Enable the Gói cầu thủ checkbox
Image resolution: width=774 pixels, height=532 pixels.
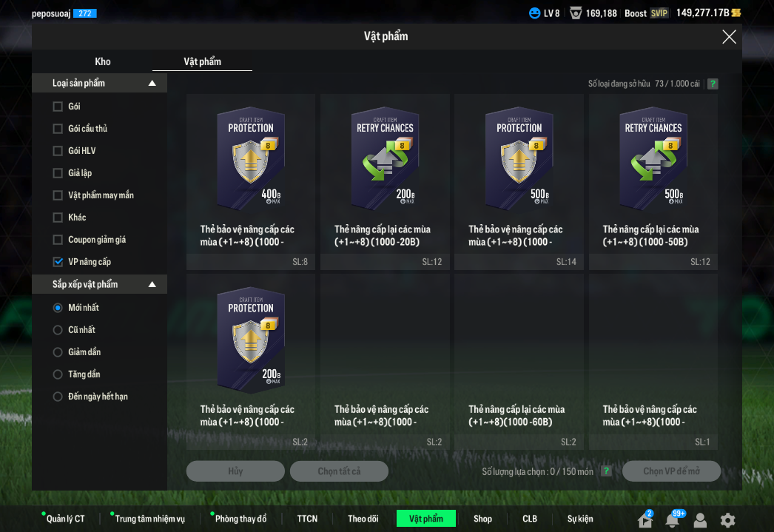58,129
